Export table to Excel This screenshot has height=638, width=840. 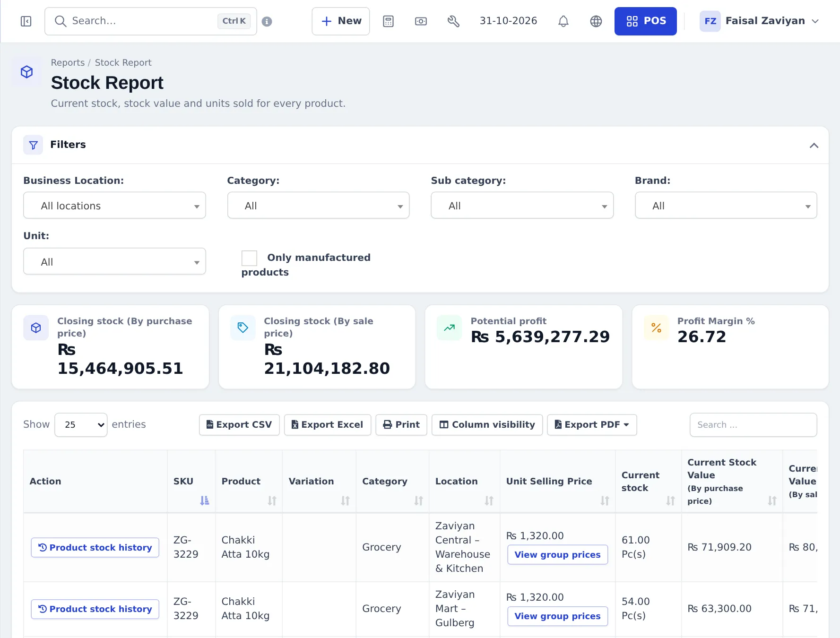[x=328, y=425]
